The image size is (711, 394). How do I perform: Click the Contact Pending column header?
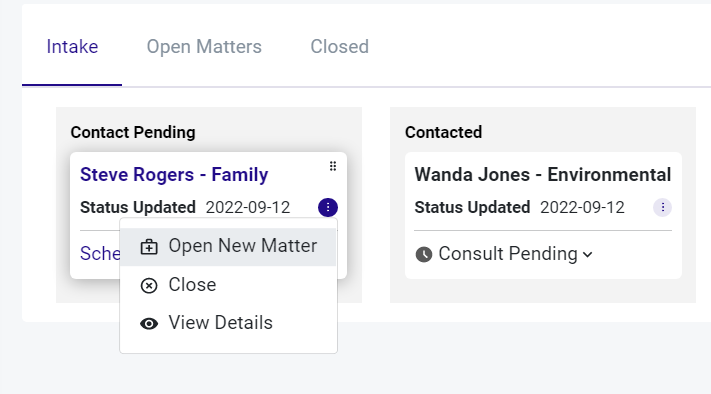coord(133,132)
